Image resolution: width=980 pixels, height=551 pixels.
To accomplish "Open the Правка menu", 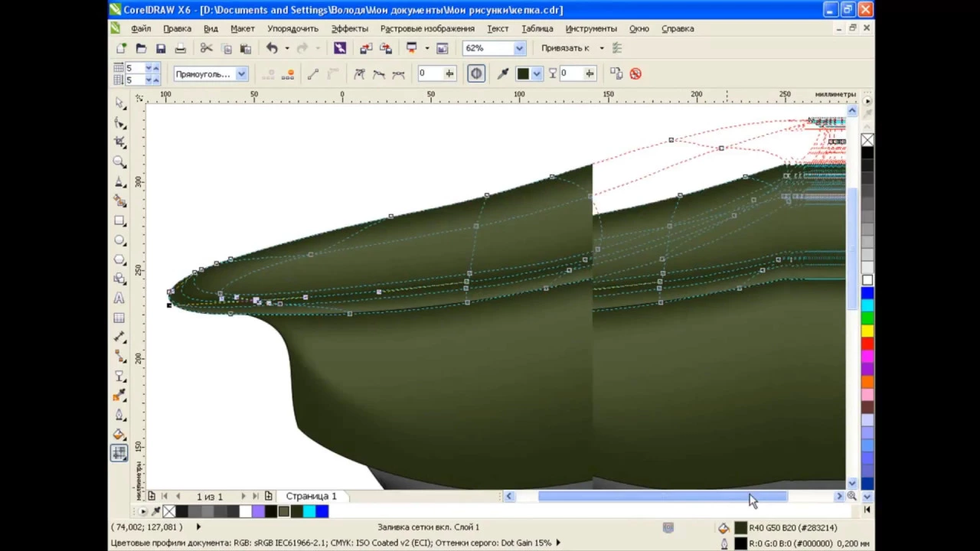I will [177, 28].
